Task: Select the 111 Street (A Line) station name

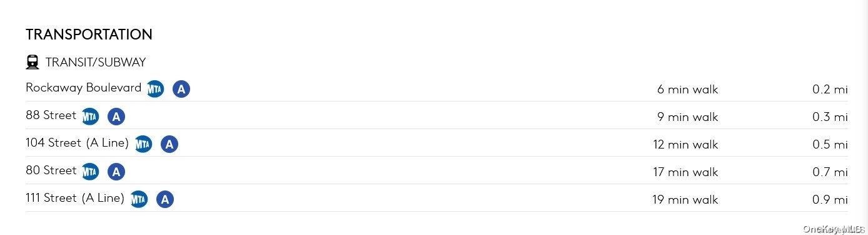Action: coord(75,199)
